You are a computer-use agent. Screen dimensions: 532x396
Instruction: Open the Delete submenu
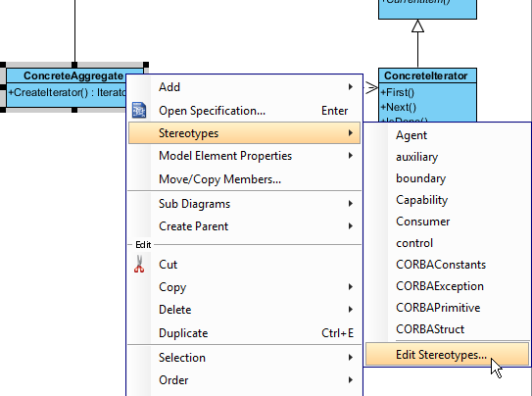(x=244, y=310)
